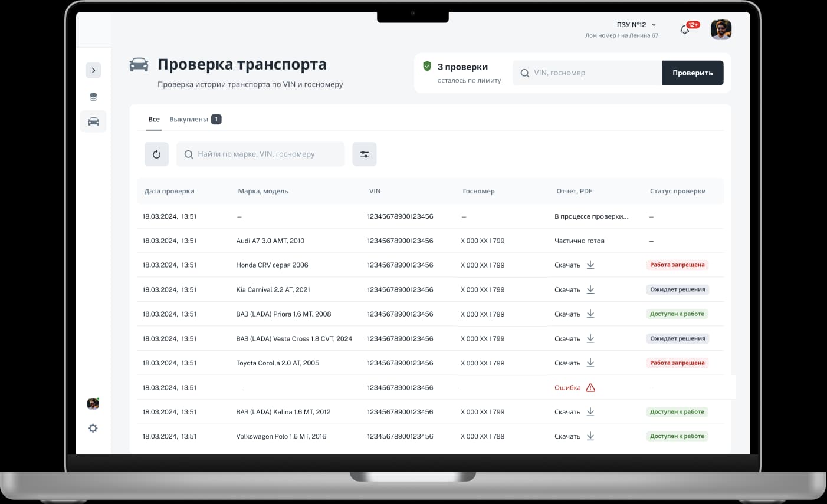Image resolution: width=827 pixels, height=504 pixels.
Task: Click the VIN, госномер input field
Action: point(588,73)
